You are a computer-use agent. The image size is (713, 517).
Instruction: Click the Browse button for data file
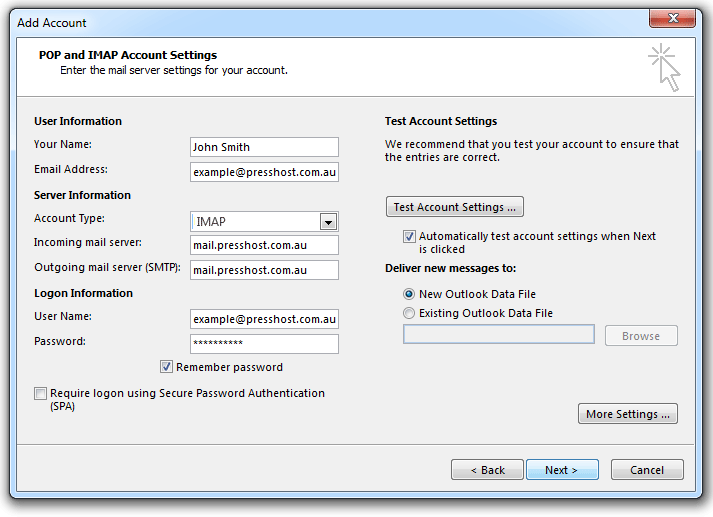point(641,336)
